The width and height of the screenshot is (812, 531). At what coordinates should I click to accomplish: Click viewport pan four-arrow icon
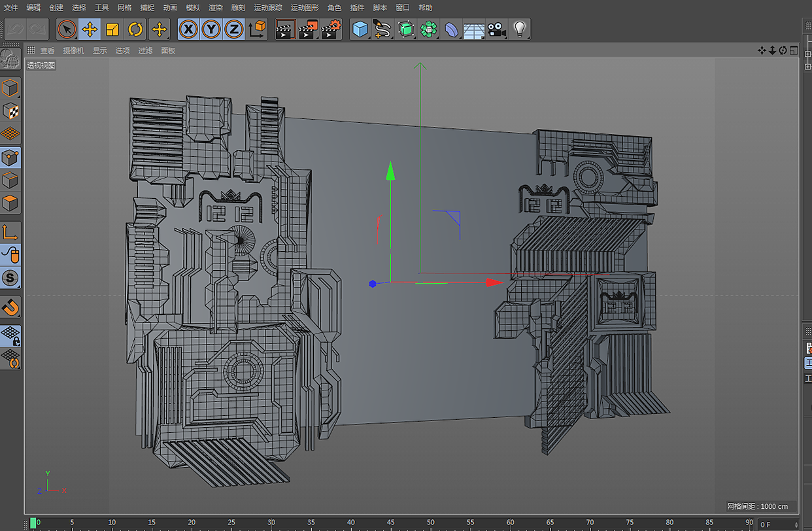tap(762, 50)
